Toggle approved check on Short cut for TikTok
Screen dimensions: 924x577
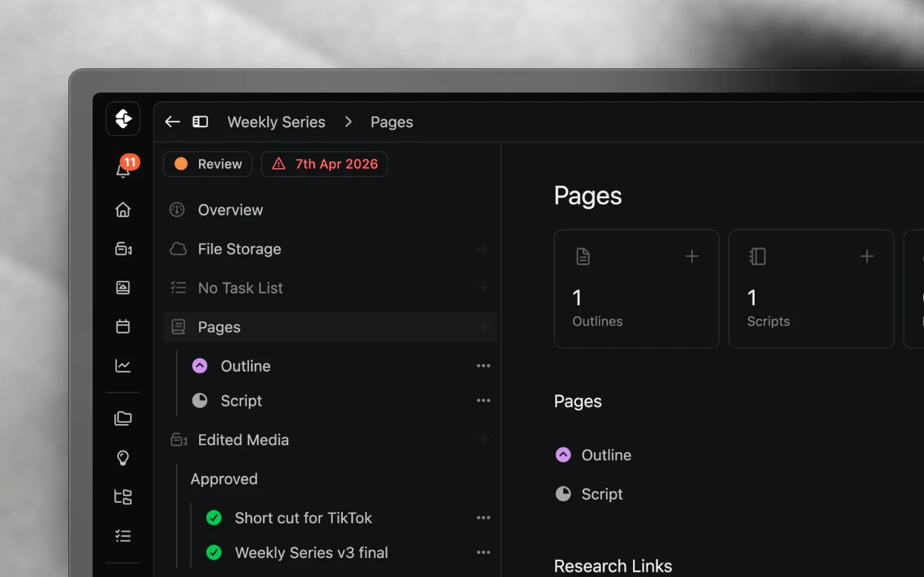tap(214, 518)
